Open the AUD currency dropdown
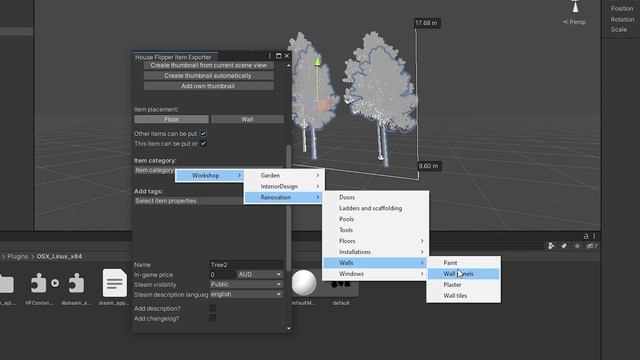The image size is (640, 360). tap(260, 274)
